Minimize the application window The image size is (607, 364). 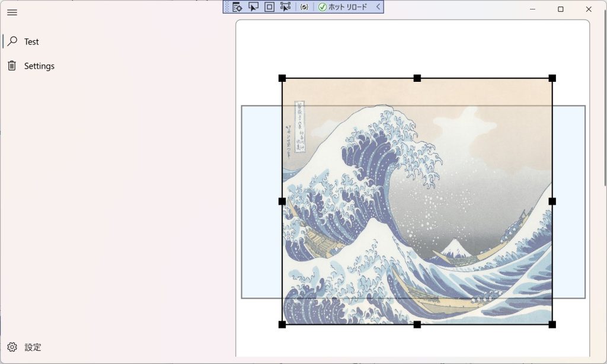coord(533,9)
